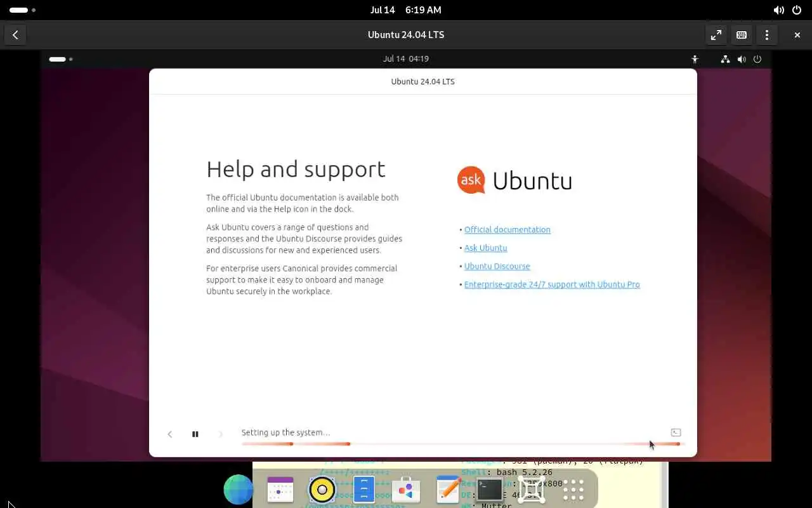Enter fullscreen mode in Boxes
Image resolution: width=812 pixels, height=508 pixels.
(x=716, y=35)
